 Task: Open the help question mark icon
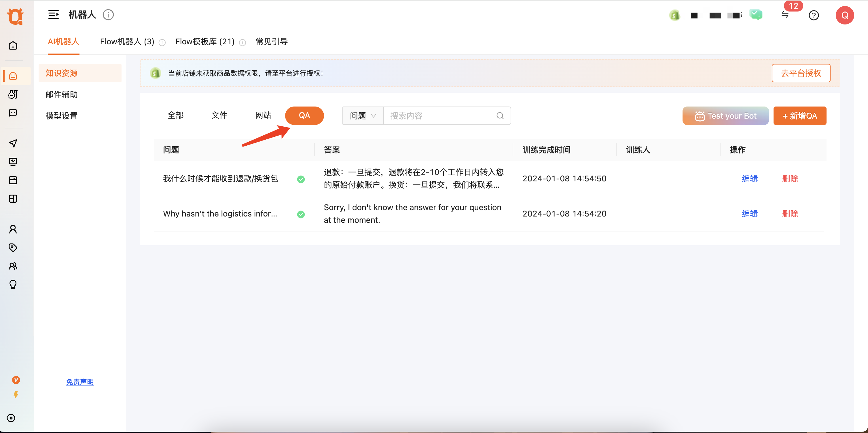tap(813, 15)
